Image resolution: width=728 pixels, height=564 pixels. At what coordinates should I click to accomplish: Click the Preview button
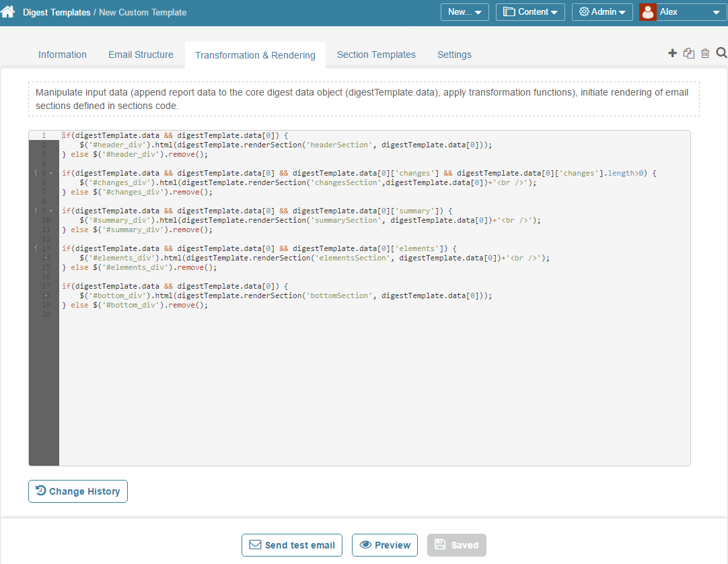pyautogui.click(x=385, y=545)
